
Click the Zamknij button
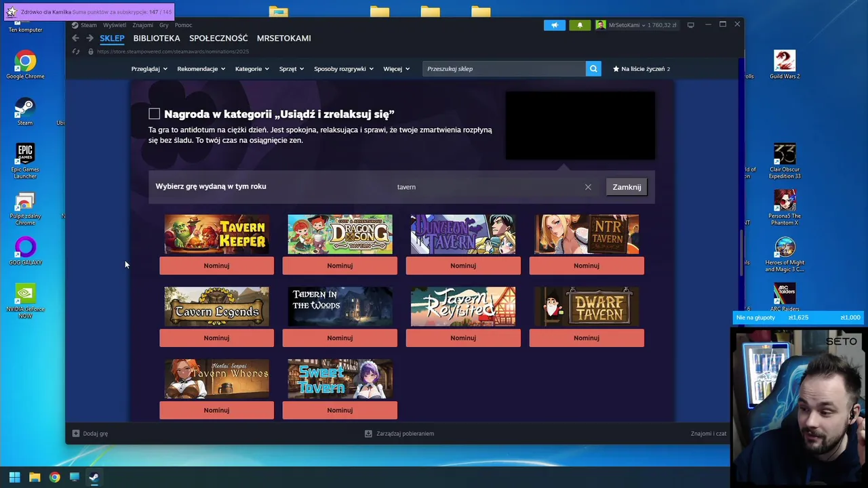click(x=627, y=187)
